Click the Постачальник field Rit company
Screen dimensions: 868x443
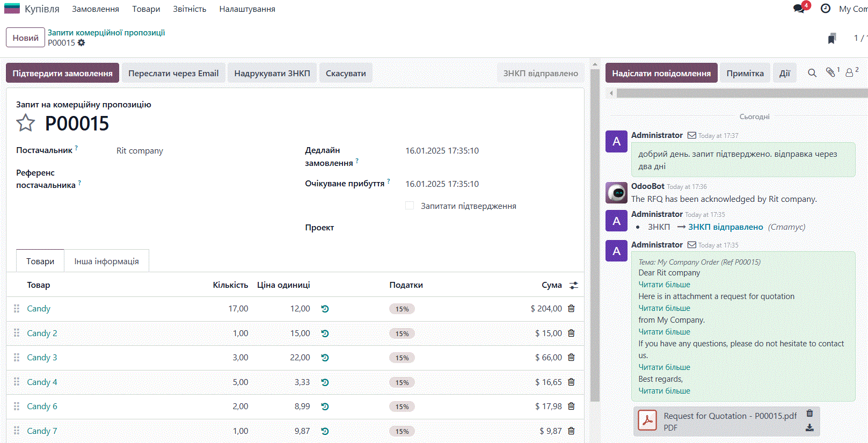(x=140, y=151)
